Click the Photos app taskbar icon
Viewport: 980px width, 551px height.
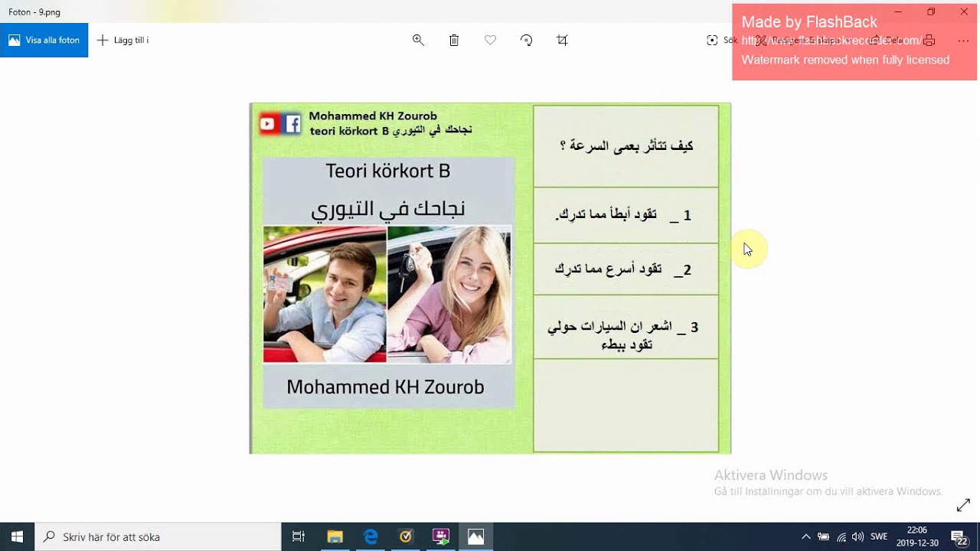tap(476, 536)
